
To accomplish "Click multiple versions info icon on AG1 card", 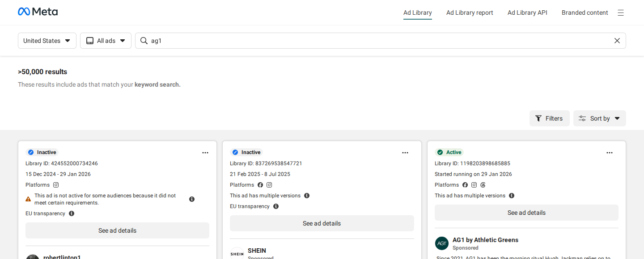I will (512, 196).
